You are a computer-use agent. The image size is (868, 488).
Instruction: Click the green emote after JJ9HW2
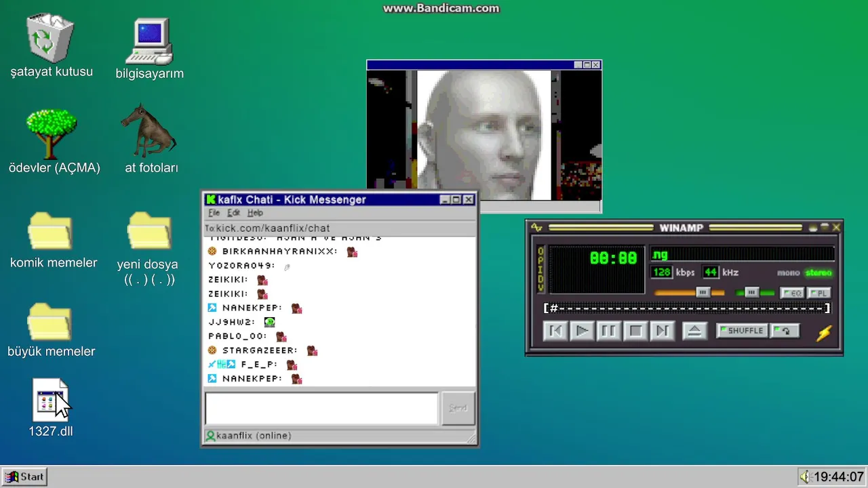(x=269, y=323)
